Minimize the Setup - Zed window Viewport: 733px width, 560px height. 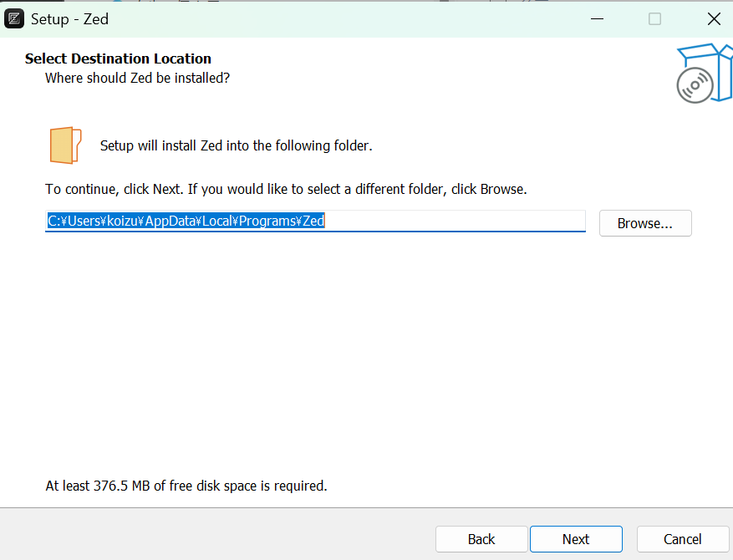click(597, 18)
